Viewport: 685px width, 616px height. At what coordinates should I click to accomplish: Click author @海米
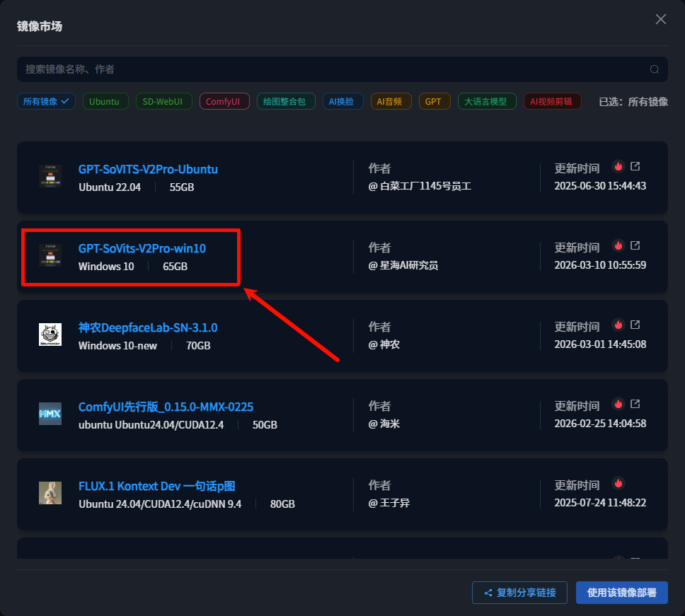[384, 424]
